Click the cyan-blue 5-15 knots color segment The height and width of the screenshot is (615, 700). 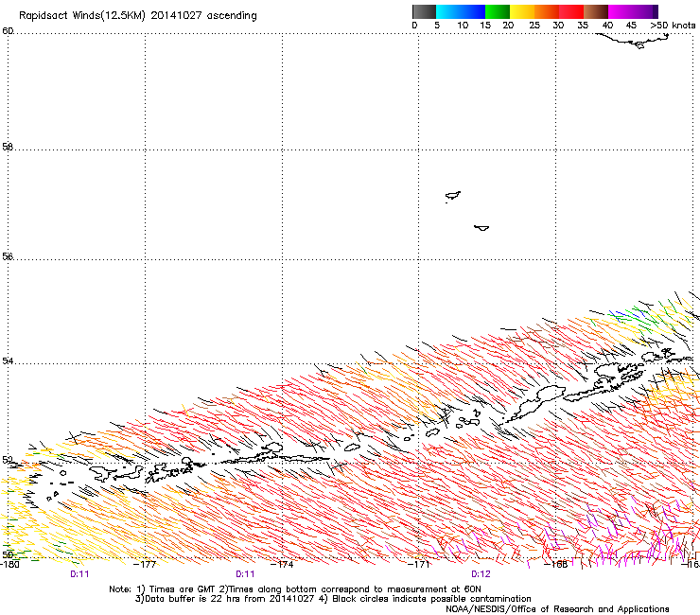(x=461, y=11)
